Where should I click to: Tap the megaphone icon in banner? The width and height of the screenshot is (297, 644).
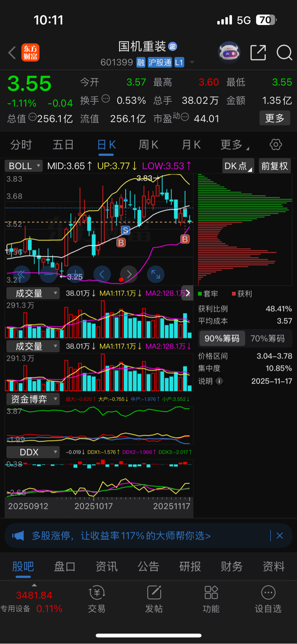[18, 536]
